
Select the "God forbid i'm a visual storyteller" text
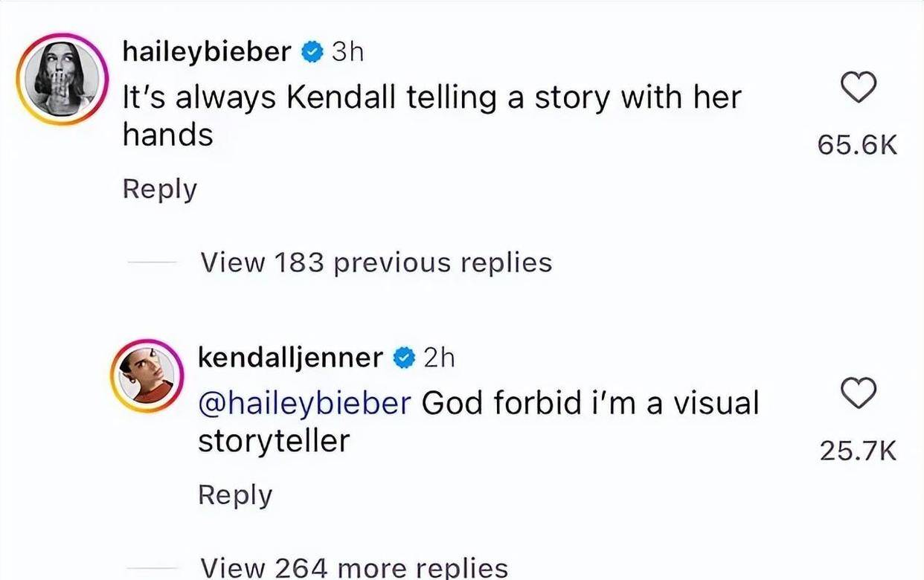pyautogui.click(x=590, y=403)
